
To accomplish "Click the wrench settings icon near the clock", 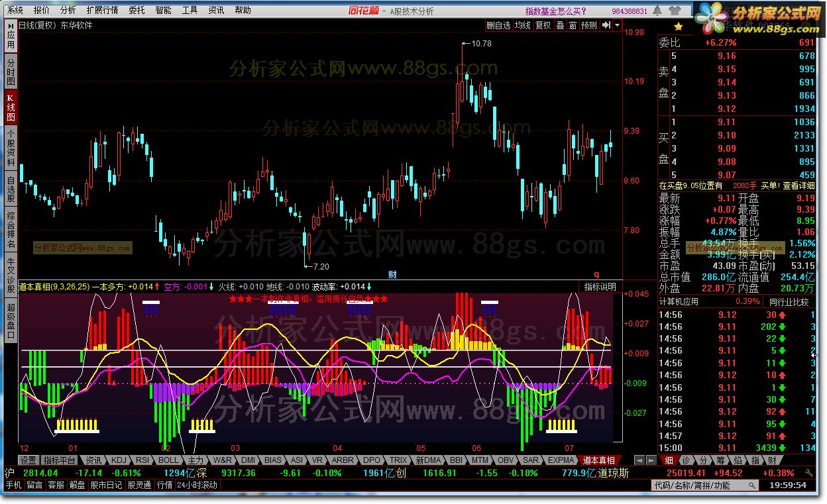I will click(x=808, y=472).
